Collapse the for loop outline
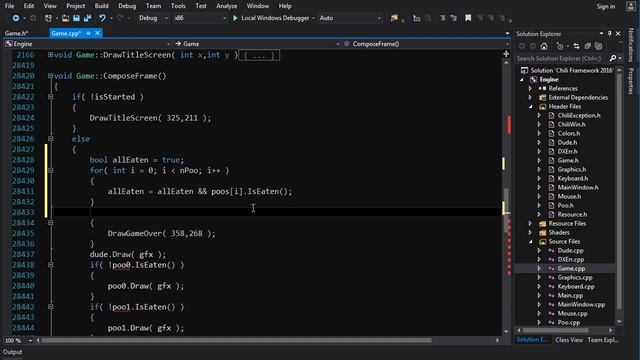The image size is (640, 360). coord(51,170)
